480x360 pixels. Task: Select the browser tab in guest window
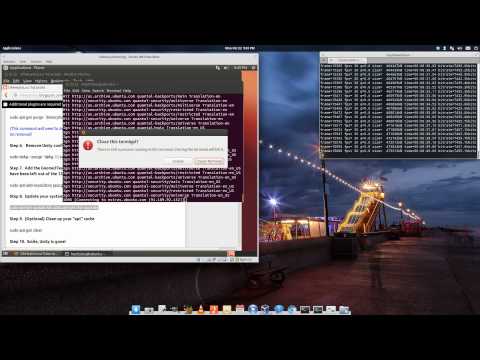pyautogui.click(x=32, y=87)
